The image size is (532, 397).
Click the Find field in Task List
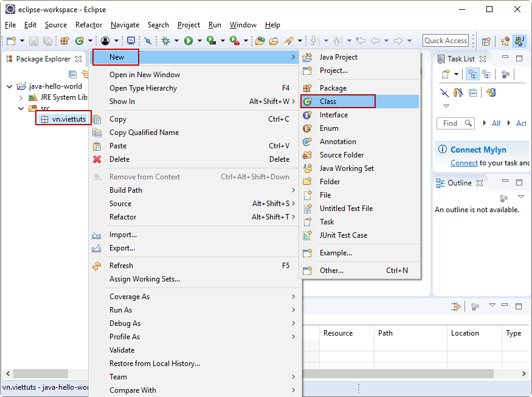click(455, 123)
